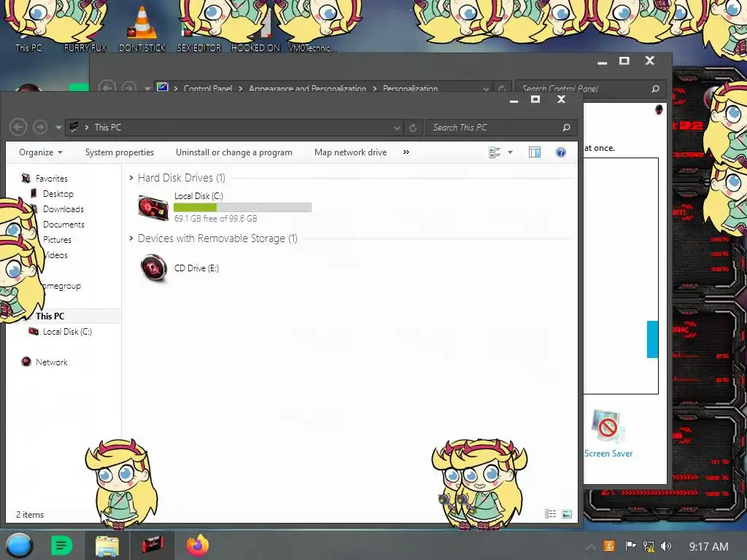Click the change view icon
The image size is (747, 560).
495,152
